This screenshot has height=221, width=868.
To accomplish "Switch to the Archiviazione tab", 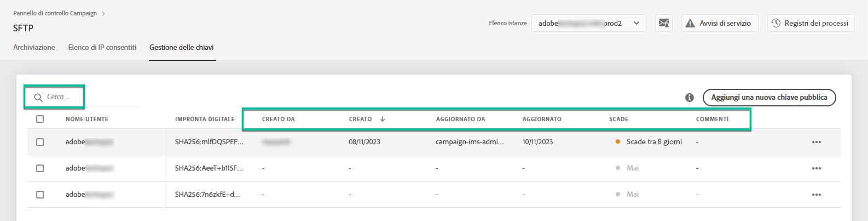I will [x=34, y=48].
